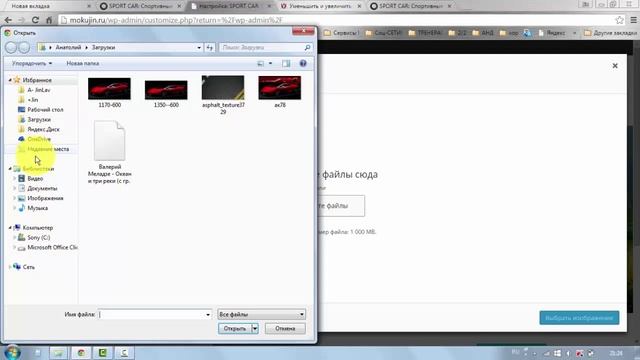
Task: Open the Упорядочить menu
Action: [32, 63]
